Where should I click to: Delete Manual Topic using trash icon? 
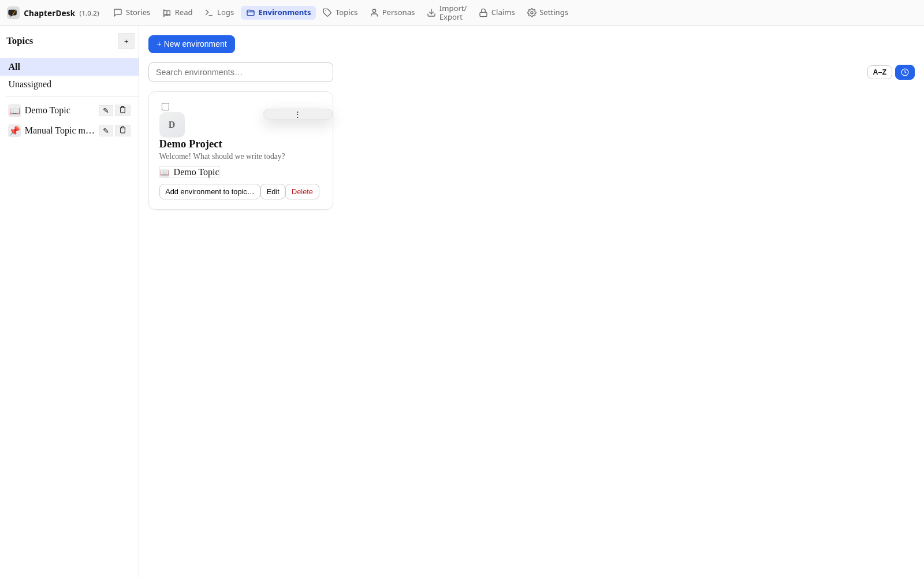pos(122,131)
